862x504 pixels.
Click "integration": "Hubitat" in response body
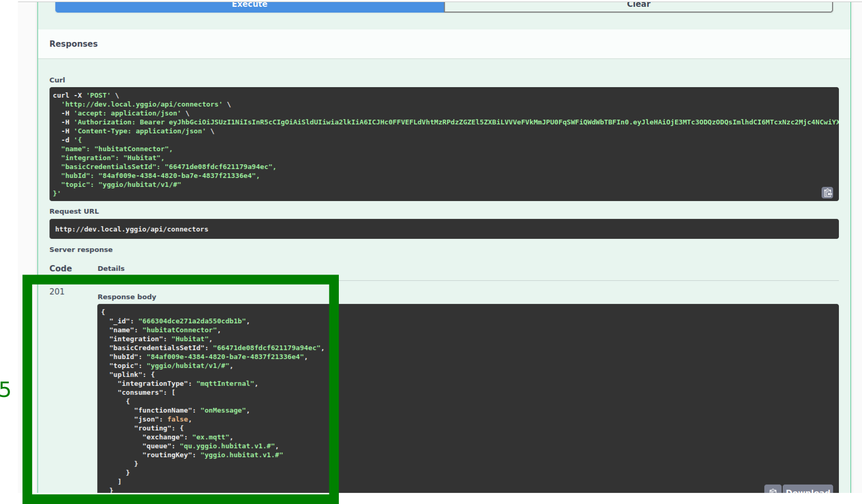[x=161, y=339]
